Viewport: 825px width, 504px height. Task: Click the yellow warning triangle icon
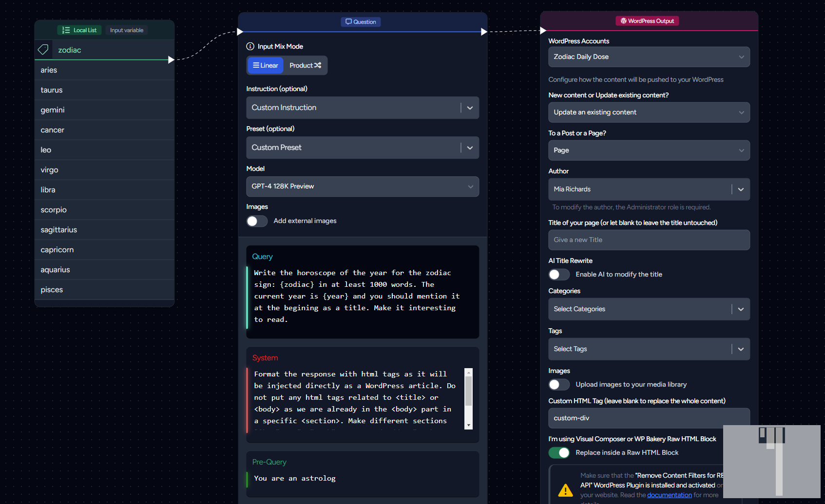(565, 490)
